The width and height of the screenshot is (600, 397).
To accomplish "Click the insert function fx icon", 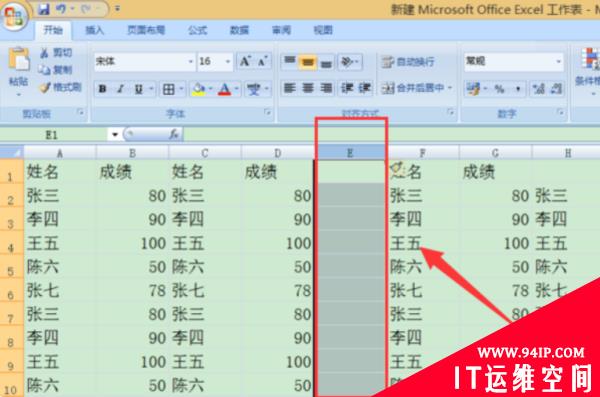I will coord(174,134).
